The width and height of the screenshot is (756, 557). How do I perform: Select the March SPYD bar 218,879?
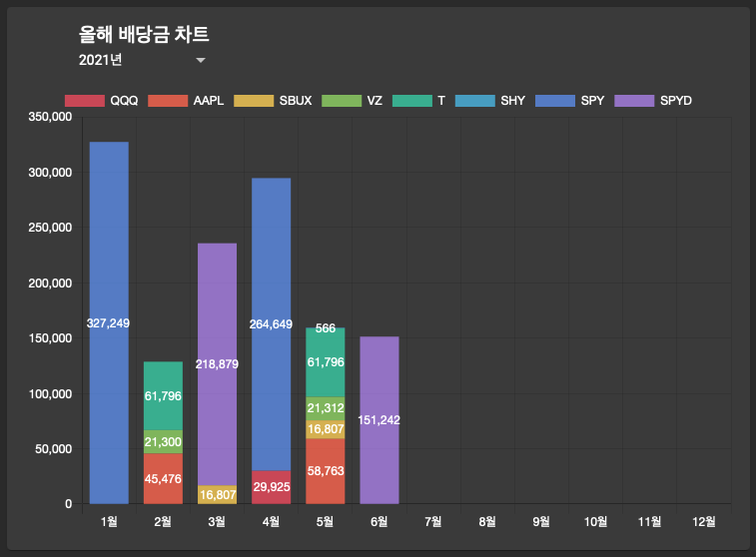[217, 364]
